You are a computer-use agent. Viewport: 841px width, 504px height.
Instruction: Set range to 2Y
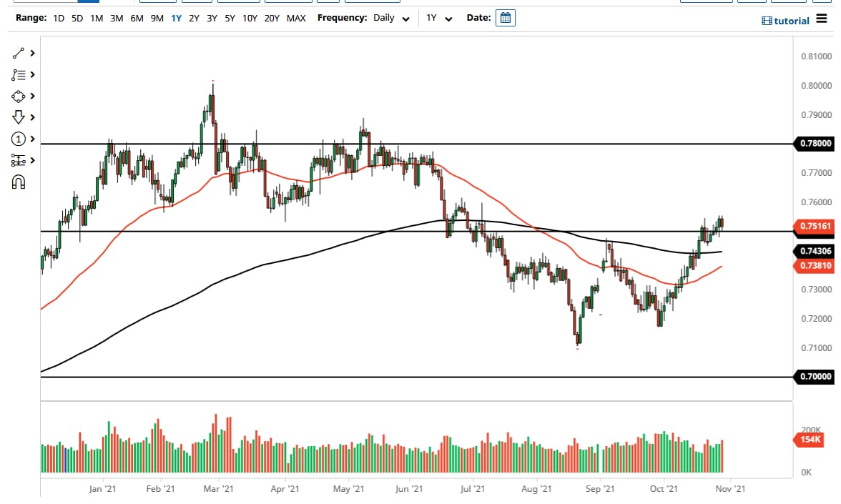click(x=195, y=19)
